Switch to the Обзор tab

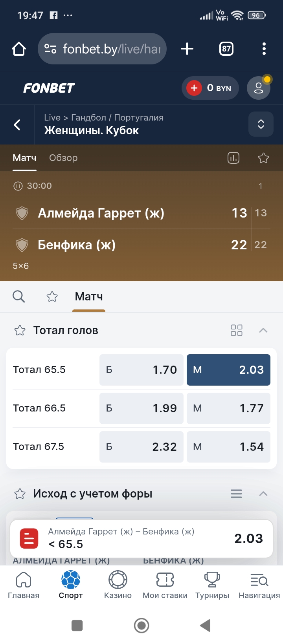(63, 158)
